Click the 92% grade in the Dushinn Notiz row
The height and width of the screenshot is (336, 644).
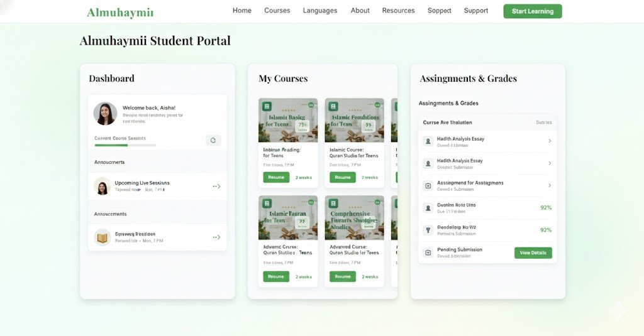[546, 208]
